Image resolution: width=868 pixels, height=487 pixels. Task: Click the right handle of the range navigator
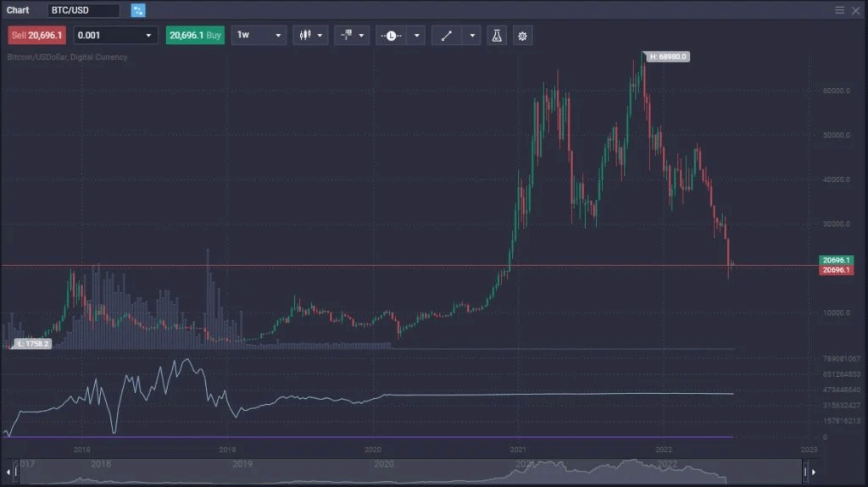[805, 472]
